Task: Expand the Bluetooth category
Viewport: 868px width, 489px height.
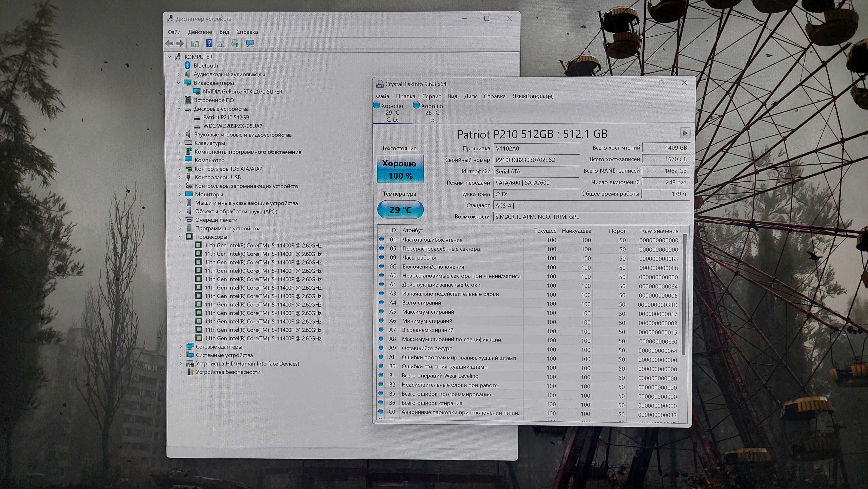Action: coord(179,65)
